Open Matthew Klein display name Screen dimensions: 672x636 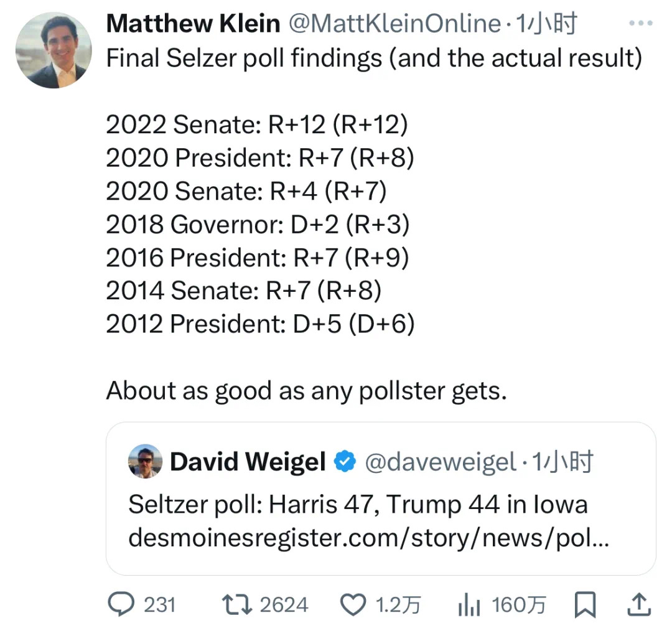tap(193, 23)
